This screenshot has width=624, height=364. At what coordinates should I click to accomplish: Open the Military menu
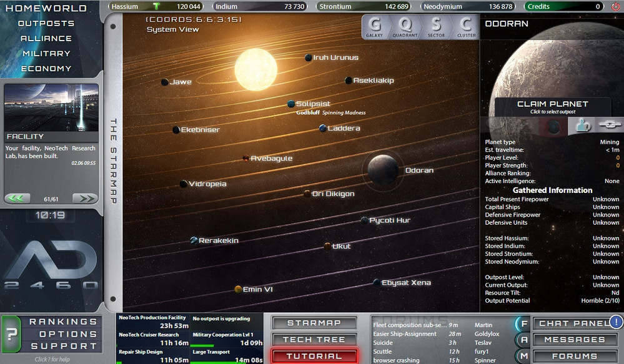tap(46, 54)
